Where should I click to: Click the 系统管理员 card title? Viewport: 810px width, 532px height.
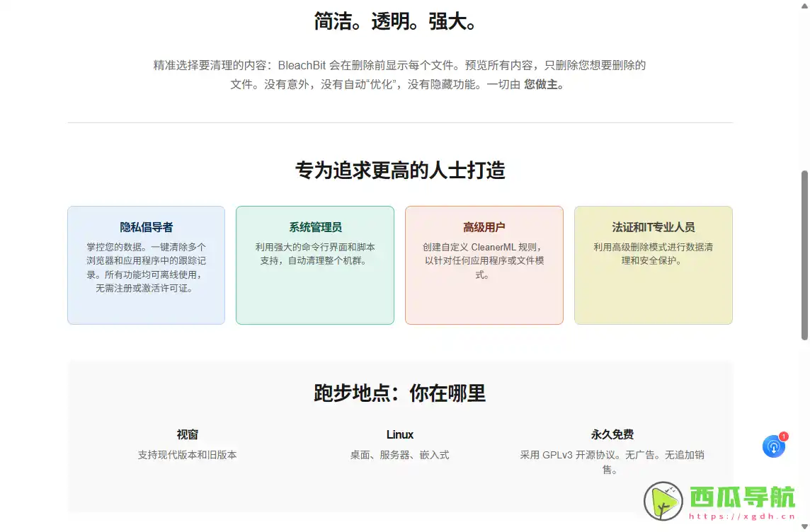click(x=315, y=227)
